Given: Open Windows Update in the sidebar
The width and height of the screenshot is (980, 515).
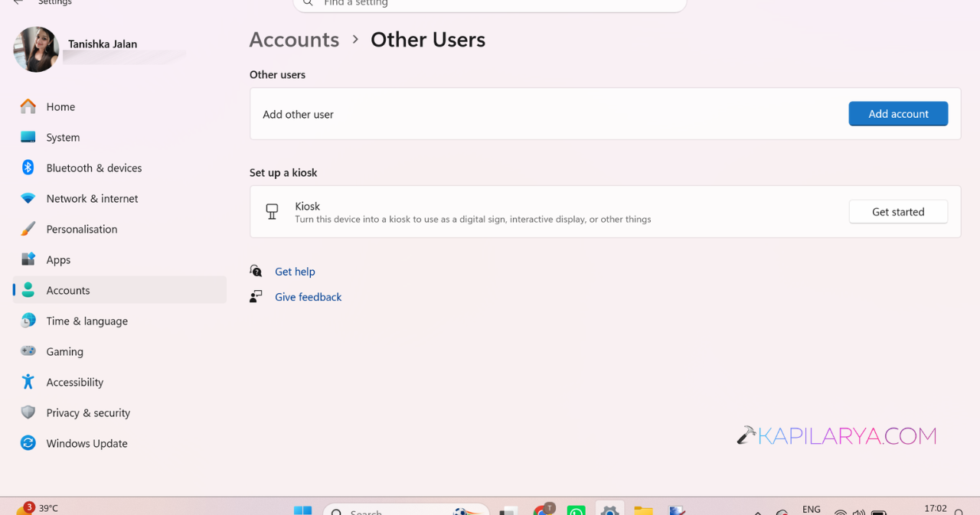Looking at the screenshot, I should [119, 443].
